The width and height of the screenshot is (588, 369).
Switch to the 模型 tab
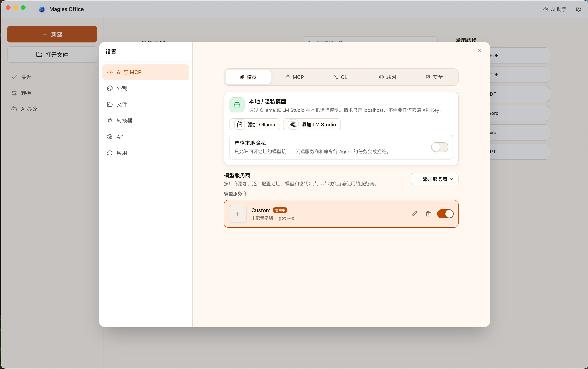coord(248,77)
